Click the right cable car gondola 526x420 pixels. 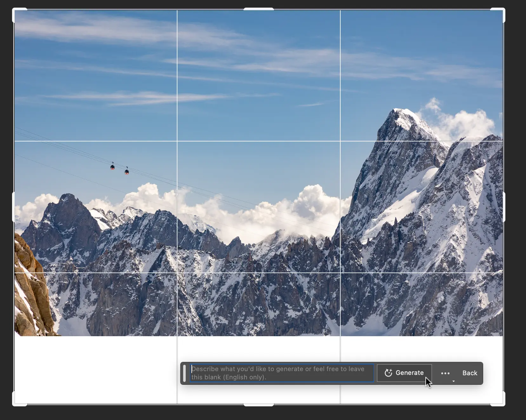pyautogui.click(x=127, y=171)
